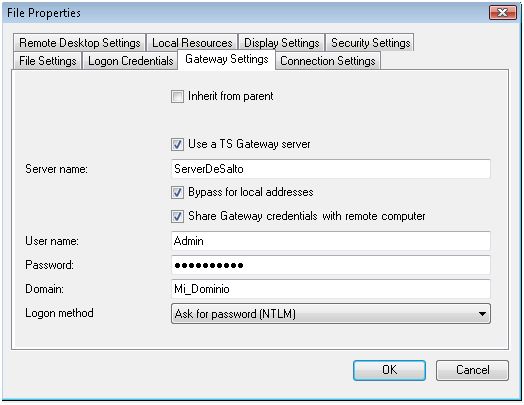Click the "Domain:" label
The image size is (524, 405).
click(44, 289)
